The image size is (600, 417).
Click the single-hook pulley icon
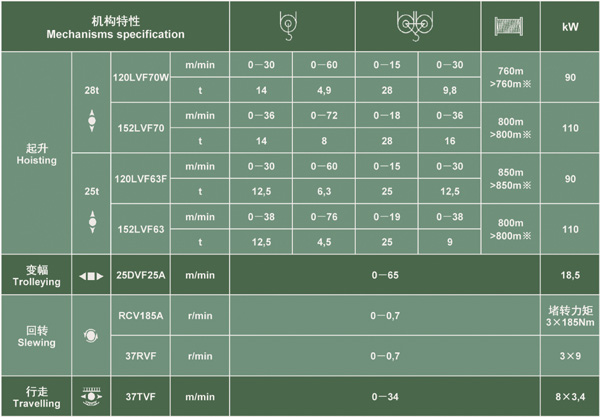pyautogui.click(x=288, y=25)
